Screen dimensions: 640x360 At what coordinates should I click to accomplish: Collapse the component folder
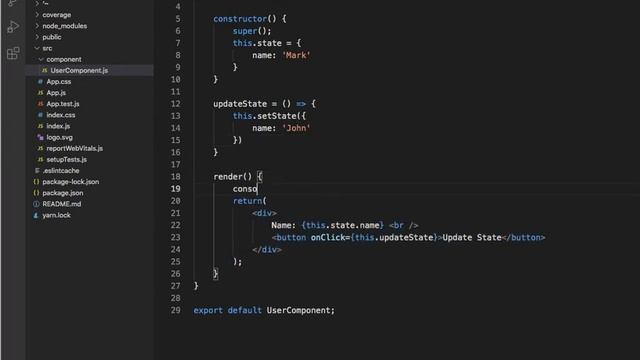click(x=63, y=59)
